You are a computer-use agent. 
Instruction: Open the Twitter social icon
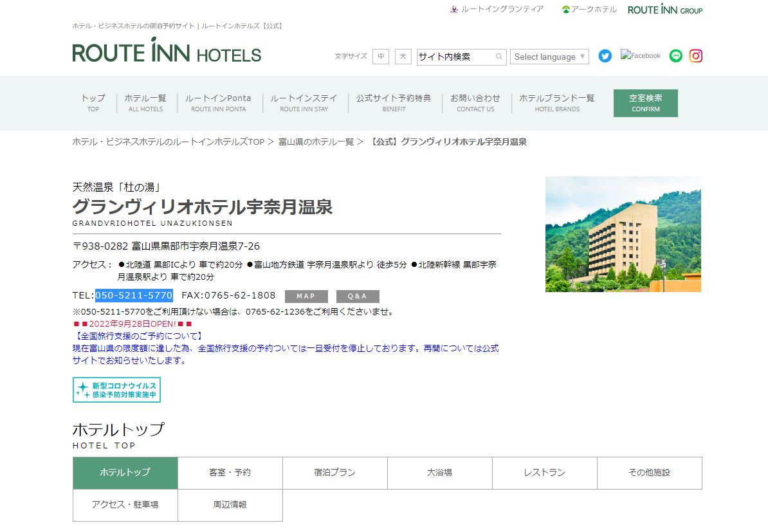605,56
